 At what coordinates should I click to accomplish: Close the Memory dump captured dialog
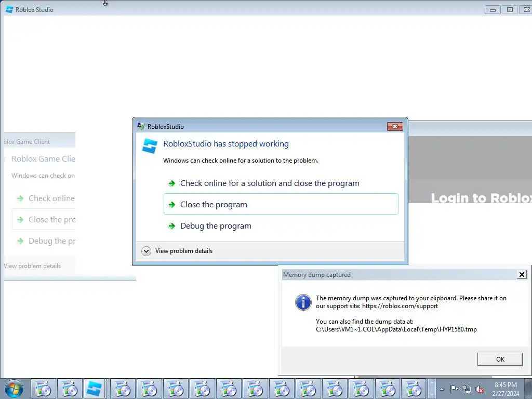pos(522,274)
